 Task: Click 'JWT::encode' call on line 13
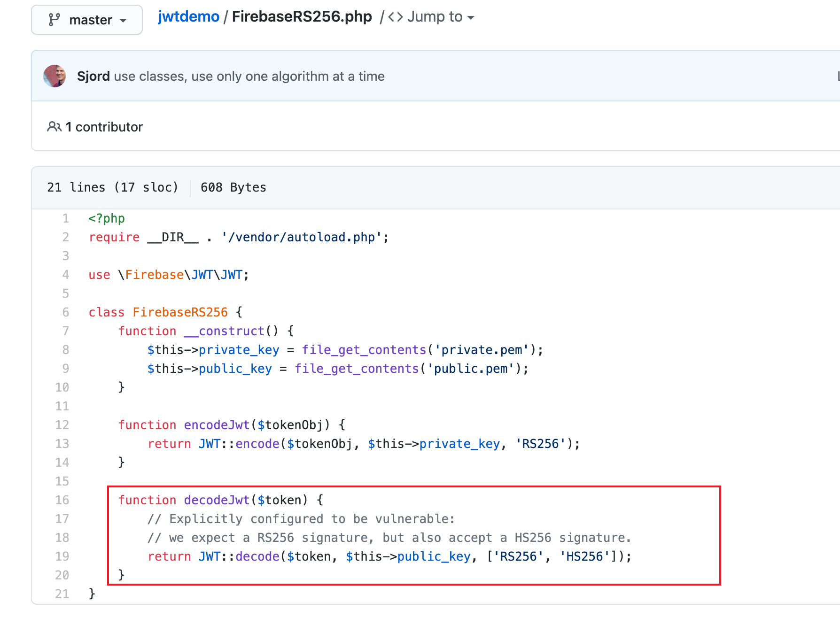[239, 444]
